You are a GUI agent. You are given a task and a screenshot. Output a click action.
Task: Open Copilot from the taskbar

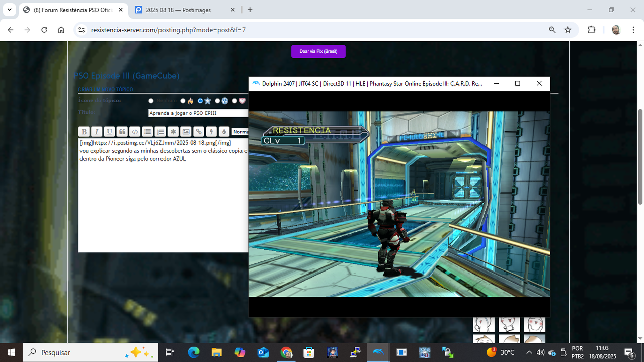240,352
